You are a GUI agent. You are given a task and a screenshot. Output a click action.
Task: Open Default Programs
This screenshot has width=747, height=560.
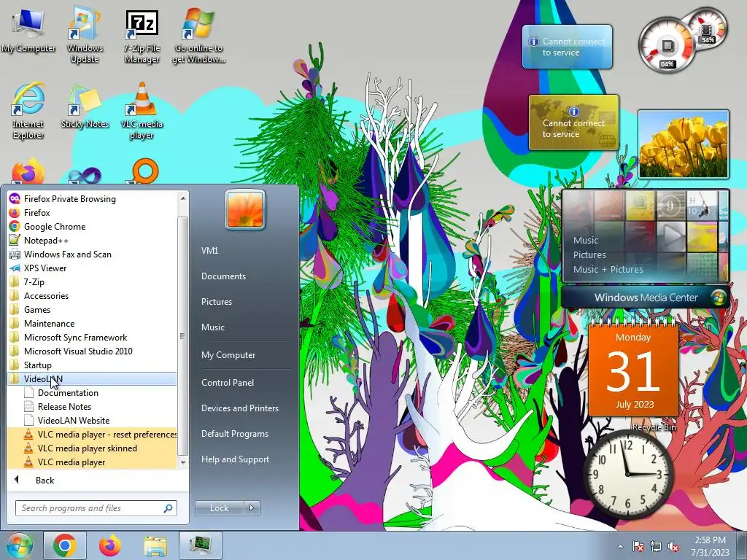(234, 434)
